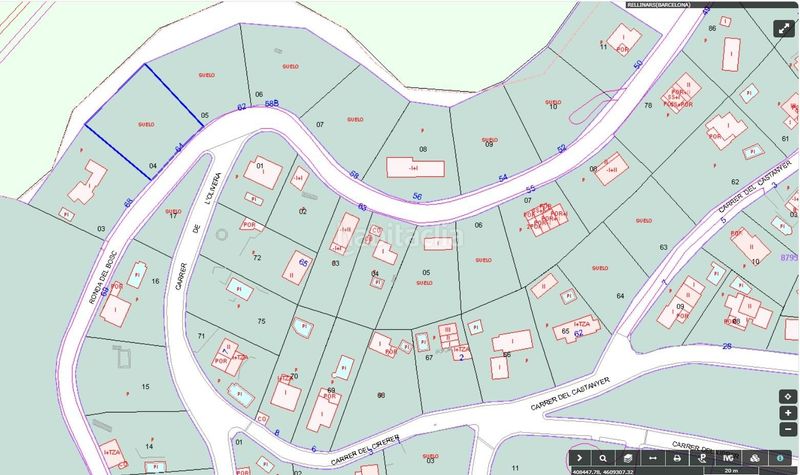This screenshot has height=475, width=800.
Task: Open the parcel P query tool
Action: click(703, 458)
